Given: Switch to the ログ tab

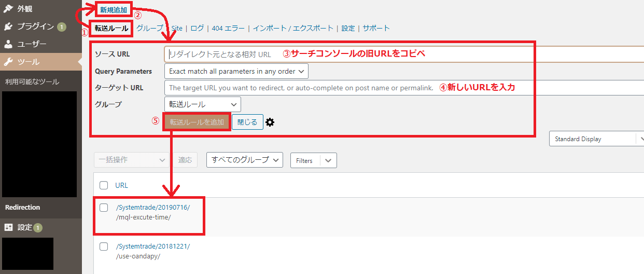Looking at the screenshot, I should 197,28.
